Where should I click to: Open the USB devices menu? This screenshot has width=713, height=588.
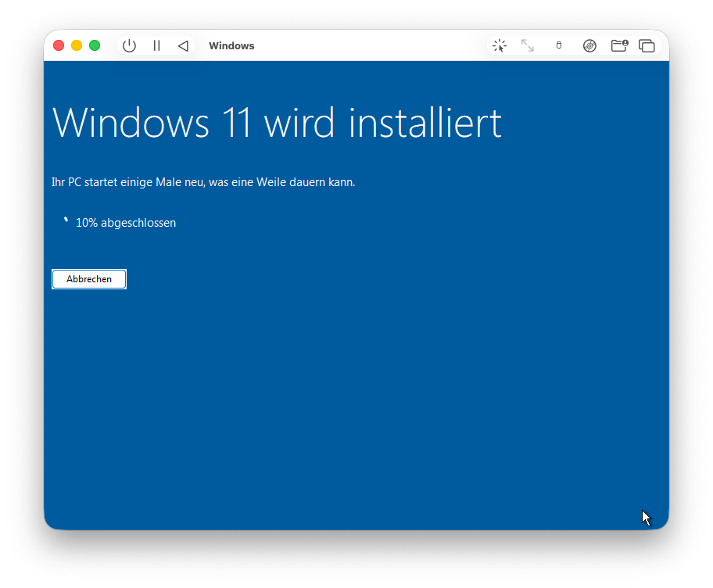click(x=558, y=46)
